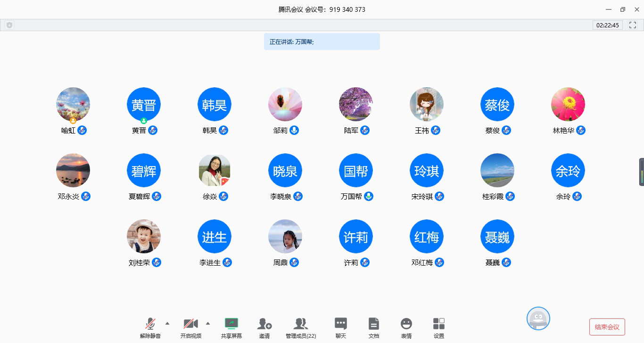Viewport: 644px width, 343px height.
Task: Open the 文档 documents icon
Action: (x=373, y=324)
